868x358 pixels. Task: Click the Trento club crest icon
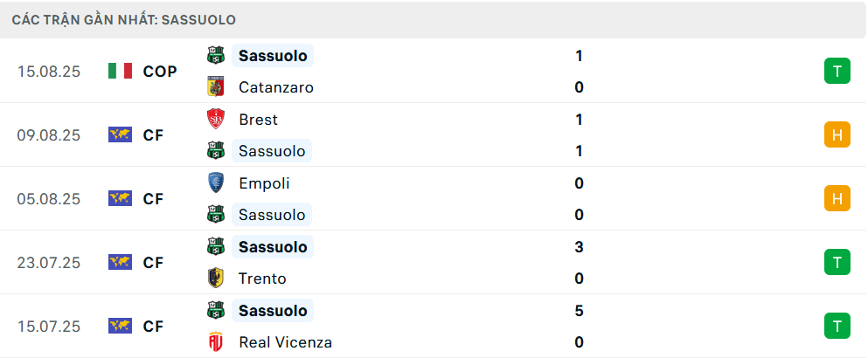(x=215, y=279)
